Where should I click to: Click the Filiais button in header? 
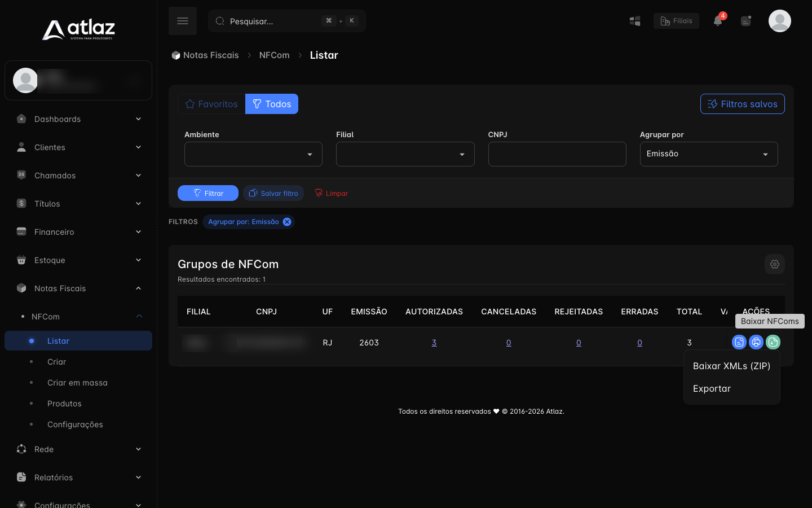[676, 21]
